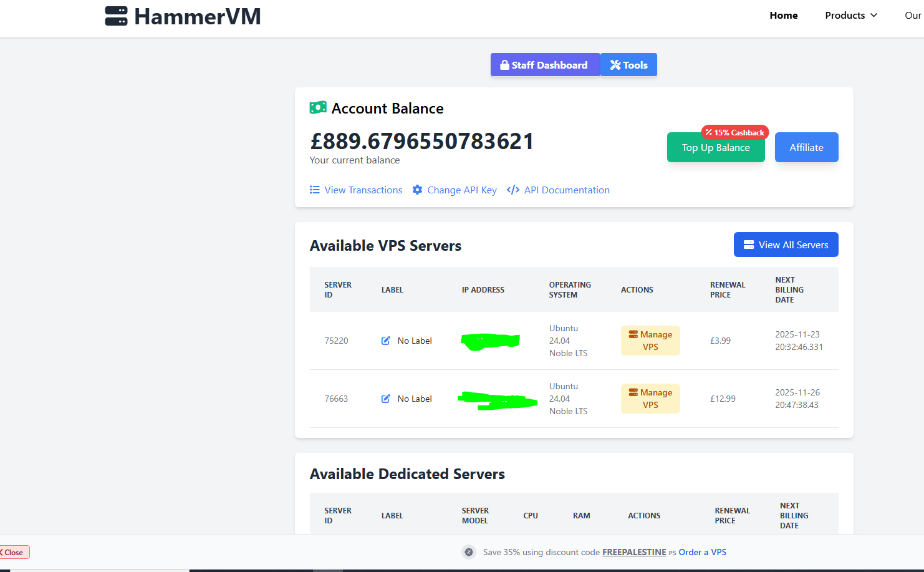Click the Ubuntu 24.04 cell for server 75220

pyautogui.click(x=568, y=341)
